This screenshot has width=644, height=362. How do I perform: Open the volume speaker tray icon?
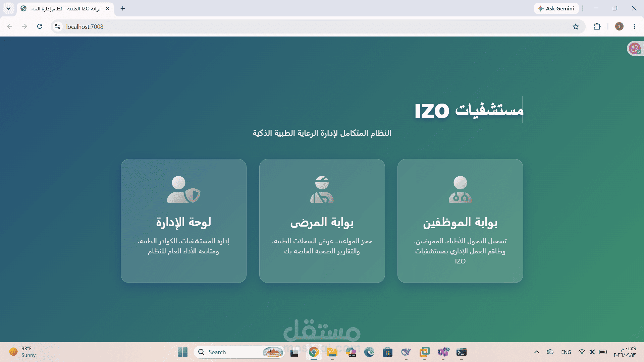pyautogui.click(x=592, y=352)
